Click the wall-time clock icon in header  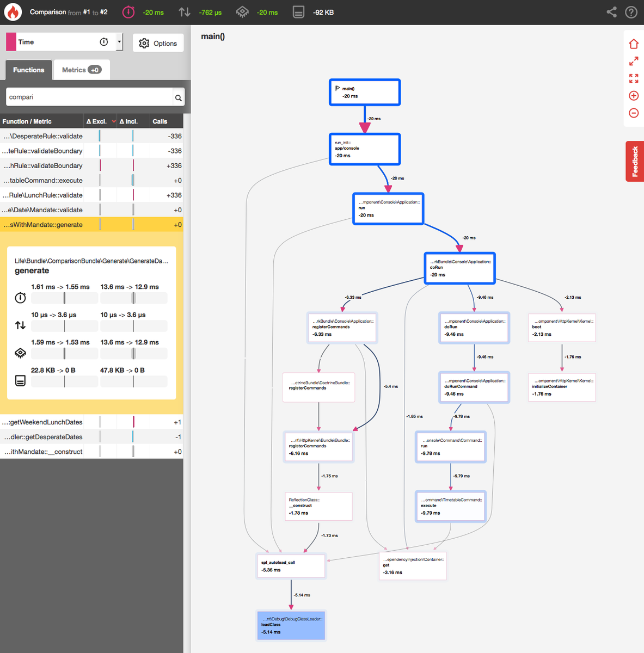pyautogui.click(x=128, y=12)
